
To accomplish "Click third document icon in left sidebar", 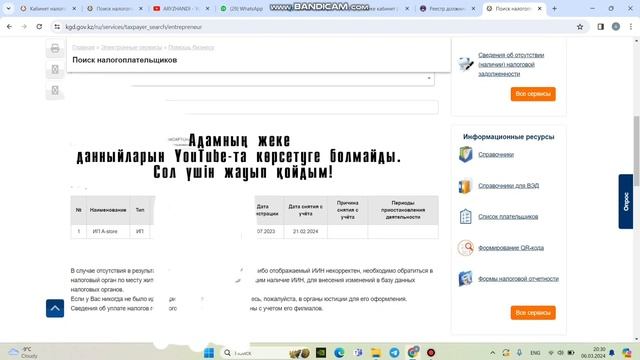I will (55, 90).
